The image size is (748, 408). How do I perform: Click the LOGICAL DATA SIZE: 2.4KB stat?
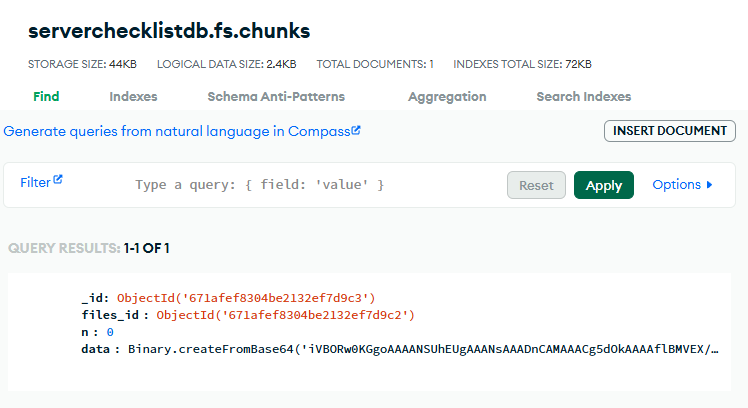point(227,64)
